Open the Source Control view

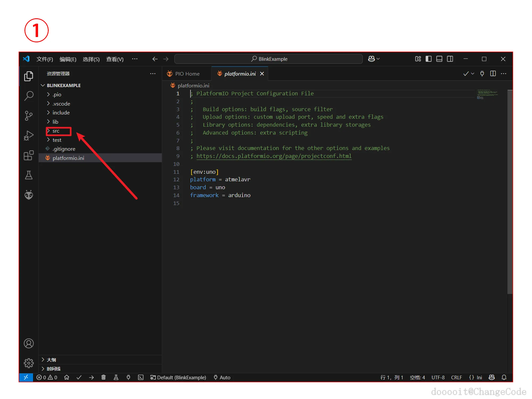[x=29, y=116]
